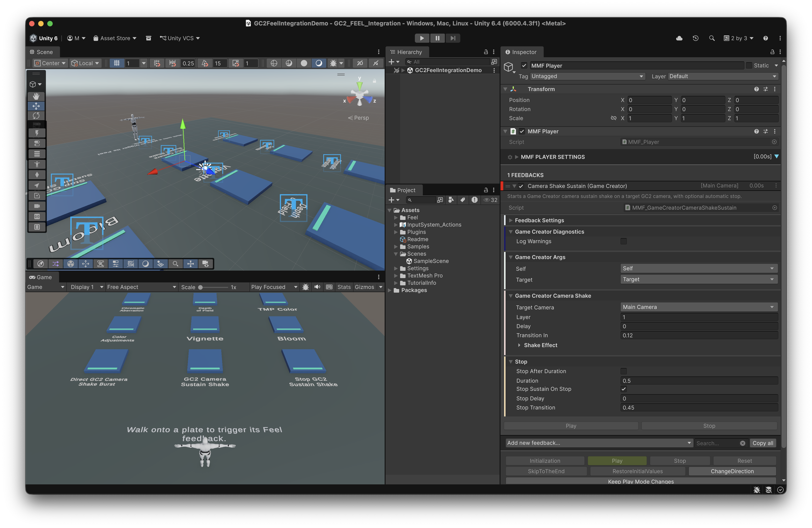Uncheck Stop Sustain On Stop
The height and width of the screenshot is (528, 812).
(x=624, y=389)
